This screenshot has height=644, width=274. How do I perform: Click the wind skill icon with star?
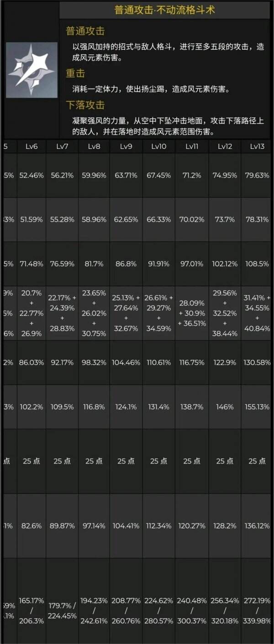(x=32, y=70)
